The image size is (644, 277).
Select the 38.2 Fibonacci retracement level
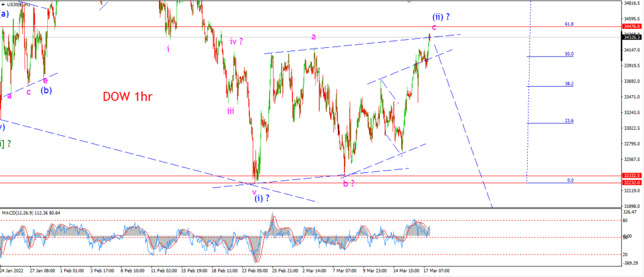569,84
